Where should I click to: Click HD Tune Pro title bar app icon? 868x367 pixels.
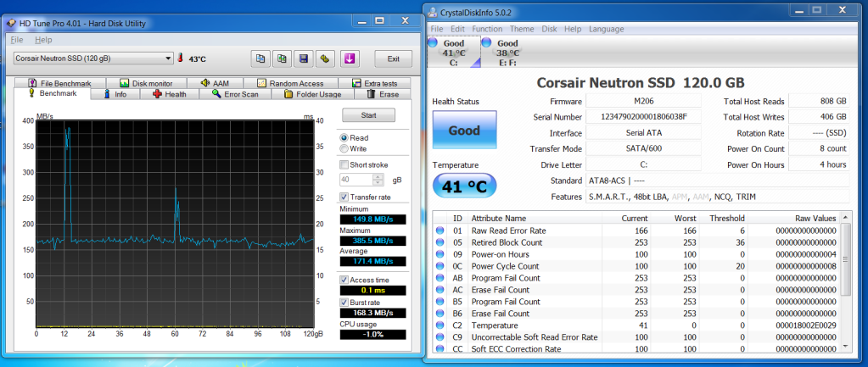click(11, 23)
